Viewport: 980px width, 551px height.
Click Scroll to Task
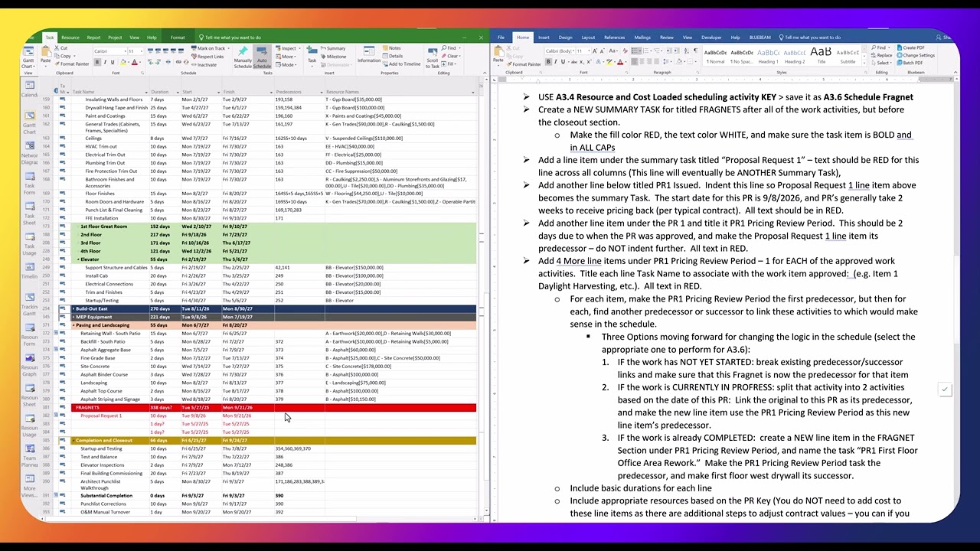[x=433, y=57]
